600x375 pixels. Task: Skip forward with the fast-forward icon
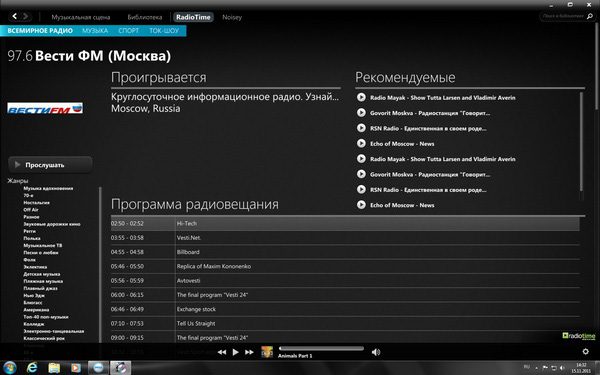click(249, 352)
